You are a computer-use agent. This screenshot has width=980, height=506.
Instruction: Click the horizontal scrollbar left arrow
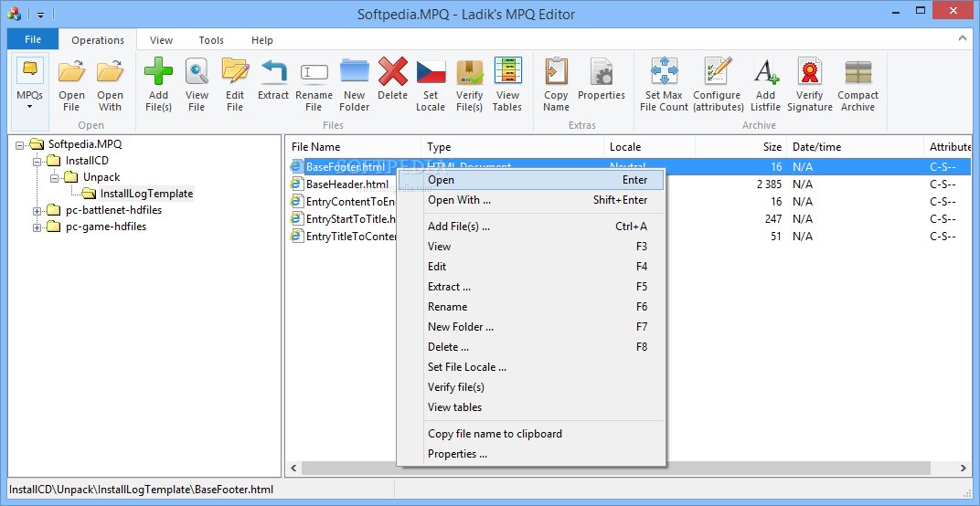tap(295, 468)
